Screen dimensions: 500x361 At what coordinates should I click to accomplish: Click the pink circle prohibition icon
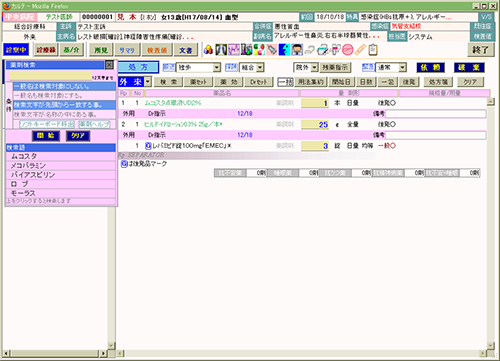pyautogui.click(x=347, y=50)
